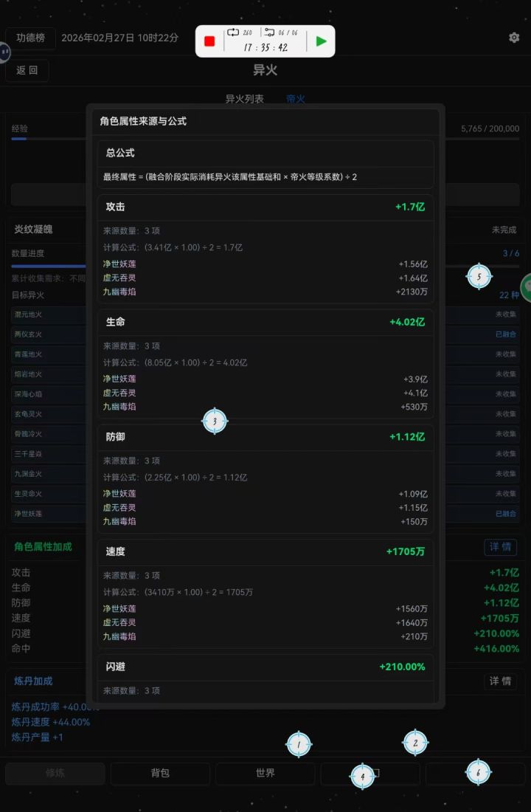Click 九幽毒焰 row with +210万
Screen dimensions: 531x812
(265, 636)
